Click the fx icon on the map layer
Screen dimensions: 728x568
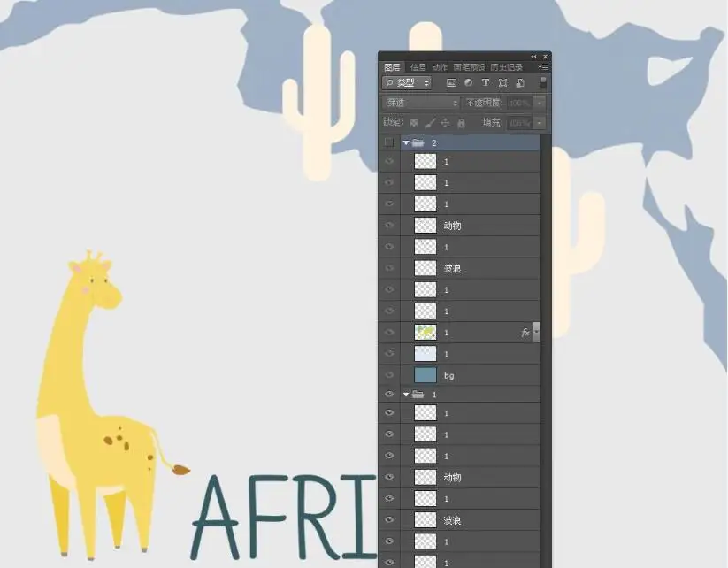(525, 333)
